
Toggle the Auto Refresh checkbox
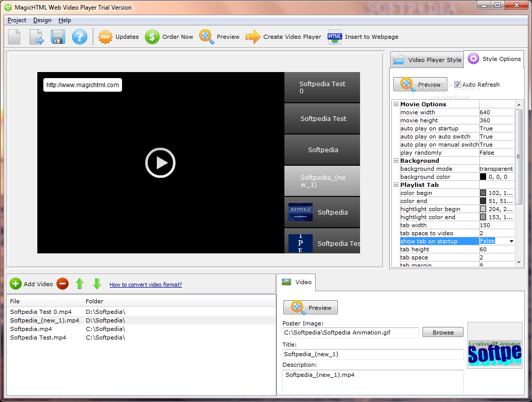(457, 85)
